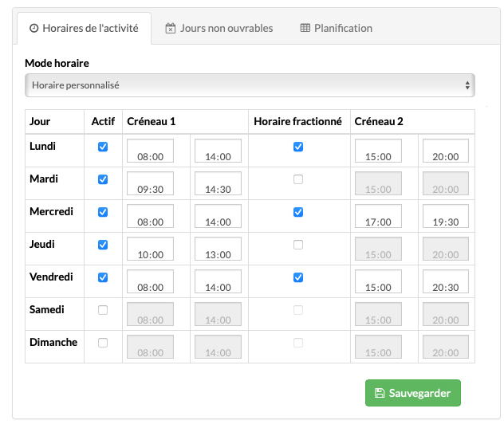Edit Lundi Créneau 1 start time 08:00

click(x=150, y=151)
